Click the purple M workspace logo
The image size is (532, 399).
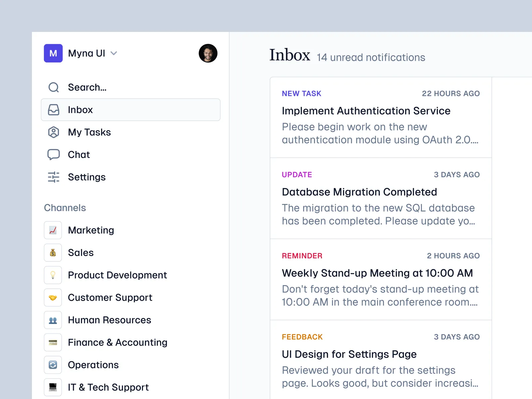(x=53, y=53)
